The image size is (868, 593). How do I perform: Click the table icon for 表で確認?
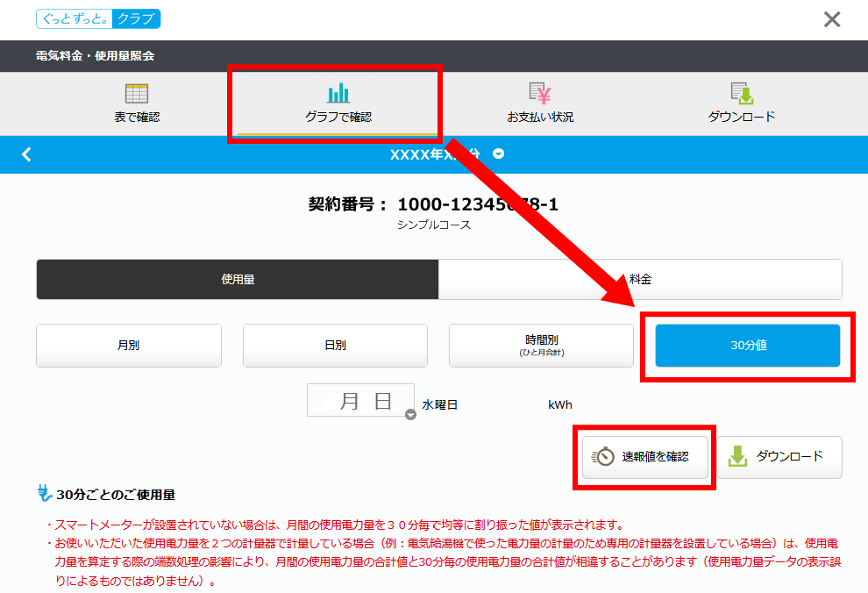point(137,94)
